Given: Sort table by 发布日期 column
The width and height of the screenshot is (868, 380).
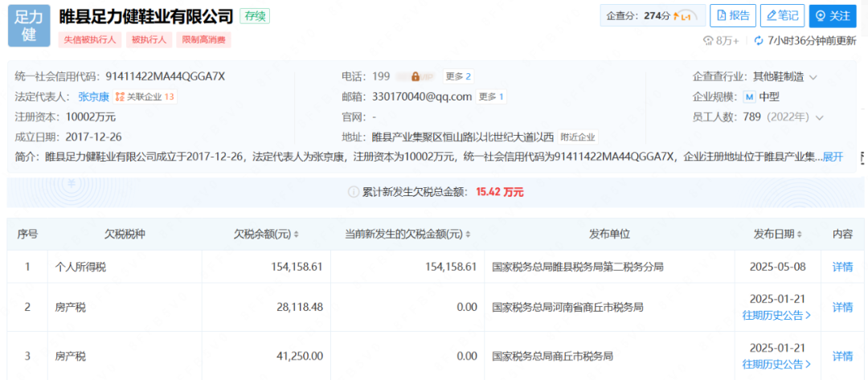Looking at the screenshot, I should pyautogui.click(x=800, y=235).
